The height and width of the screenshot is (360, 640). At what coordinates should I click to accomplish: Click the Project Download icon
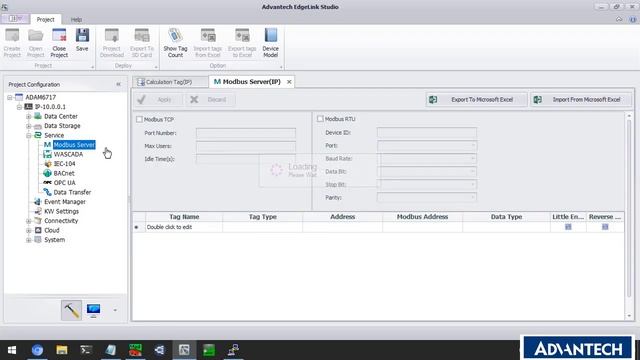(111, 43)
